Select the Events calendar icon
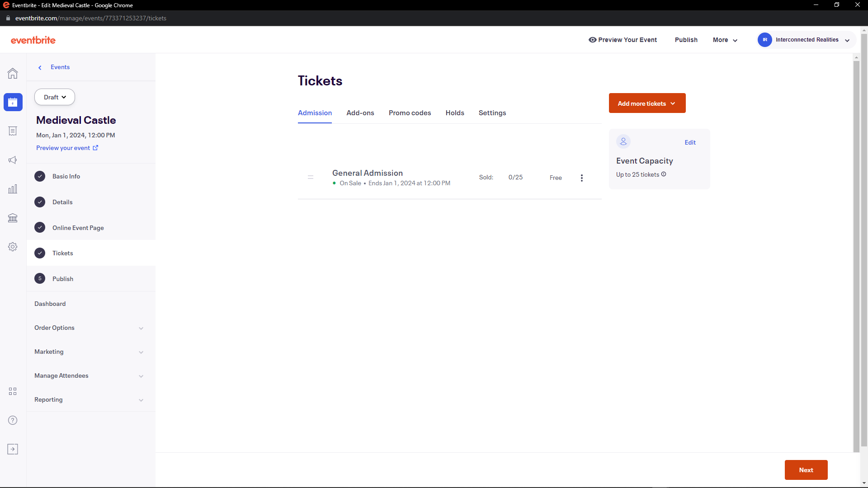 (13, 102)
